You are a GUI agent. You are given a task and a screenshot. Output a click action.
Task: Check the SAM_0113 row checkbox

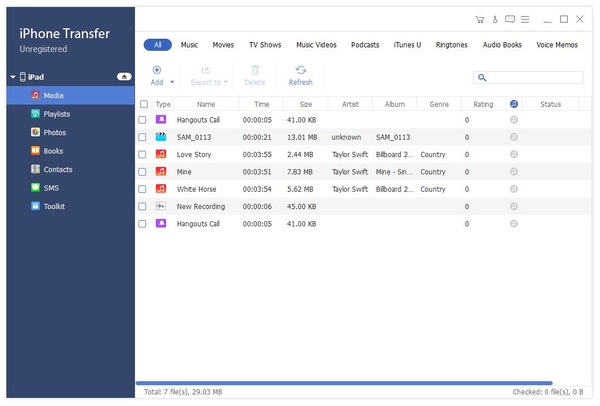tap(142, 137)
